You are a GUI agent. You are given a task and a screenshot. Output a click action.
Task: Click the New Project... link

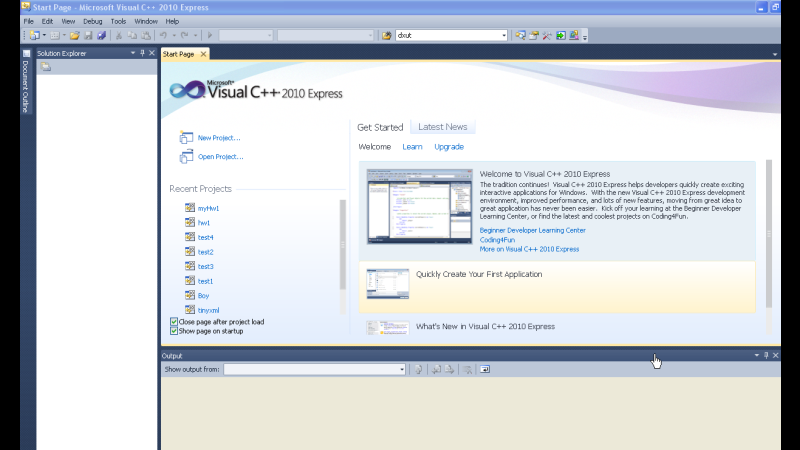click(x=219, y=138)
